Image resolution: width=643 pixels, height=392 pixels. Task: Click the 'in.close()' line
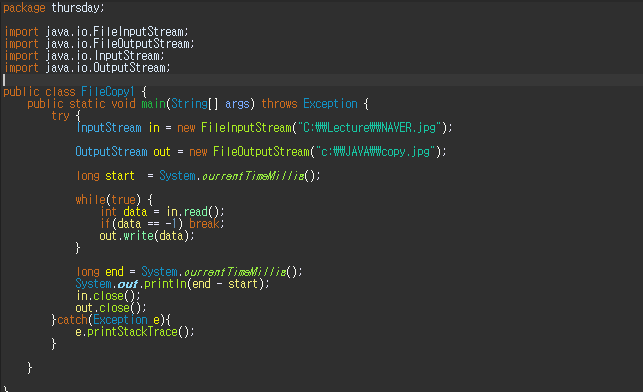tap(107, 296)
